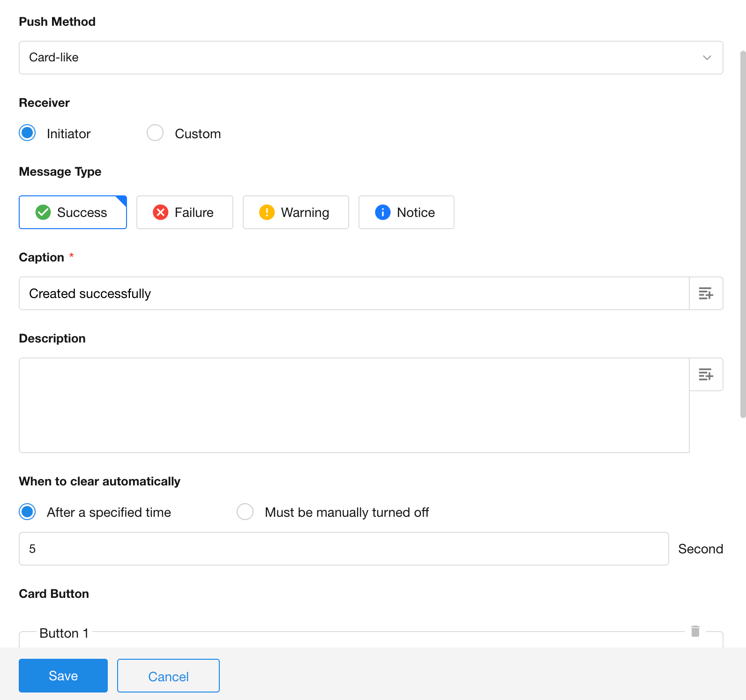Click the Cancel button
Image resolution: width=746 pixels, height=700 pixels.
pos(168,676)
